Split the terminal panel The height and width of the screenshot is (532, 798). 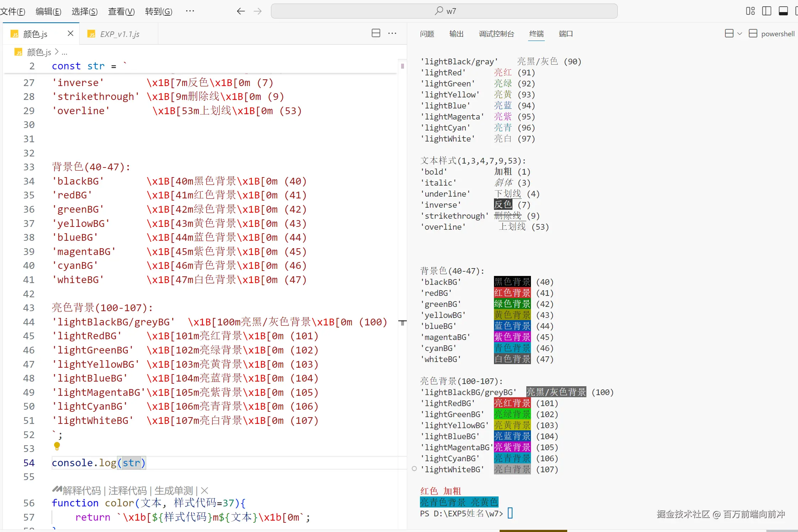729,33
